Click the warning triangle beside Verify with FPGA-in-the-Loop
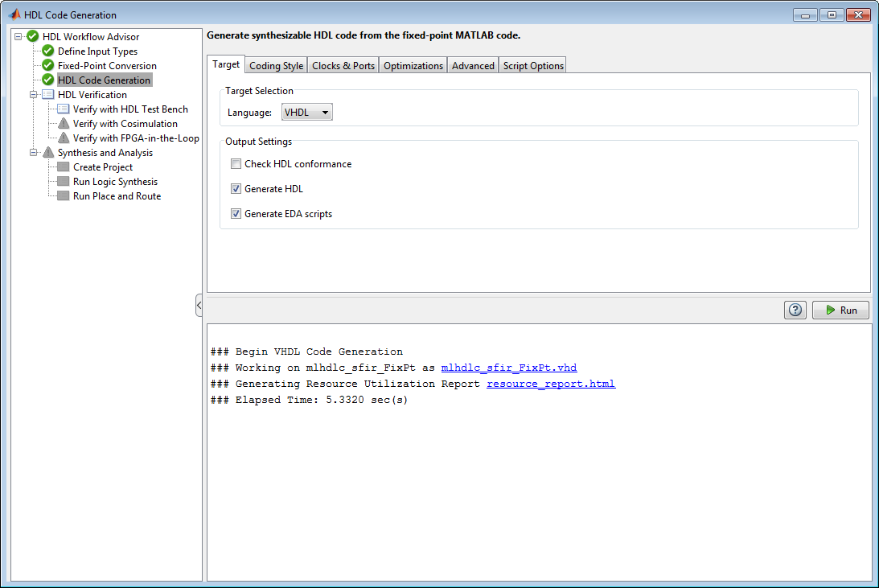The height and width of the screenshot is (588, 879). pyautogui.click(x=64, y=138)
